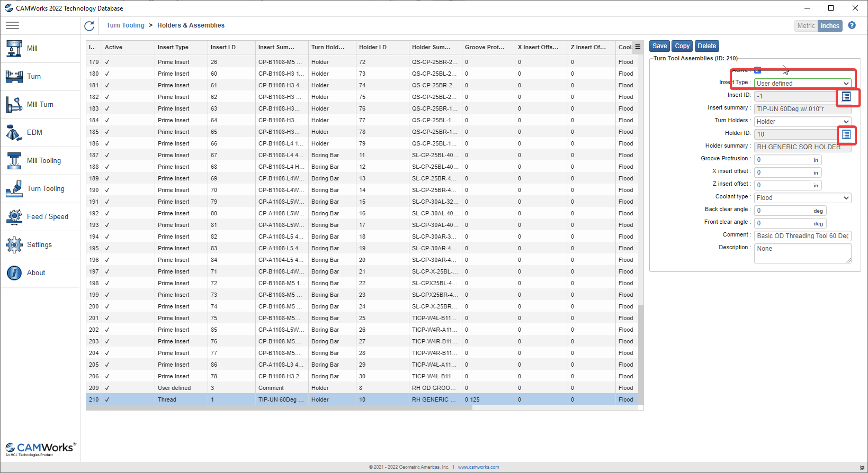Click the Groove Protrusion input field
This screenshot has height=473, width=868.
click(x=782, y=159)
